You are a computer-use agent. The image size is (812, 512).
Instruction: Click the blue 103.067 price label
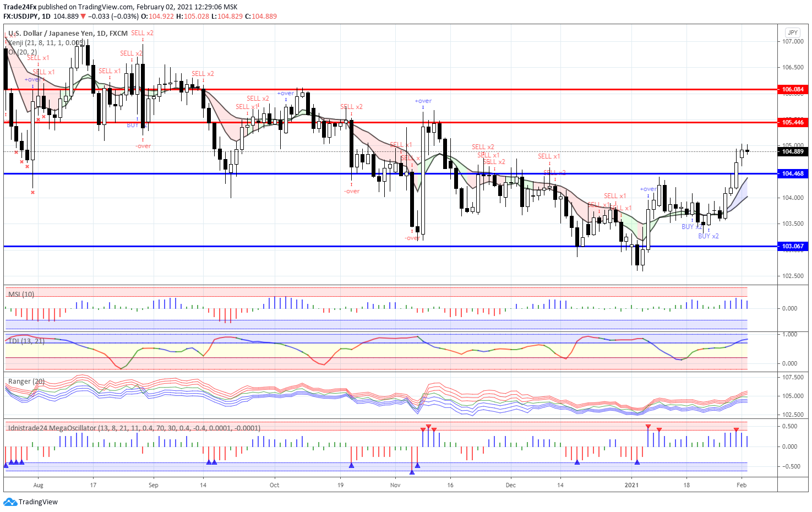793,246
